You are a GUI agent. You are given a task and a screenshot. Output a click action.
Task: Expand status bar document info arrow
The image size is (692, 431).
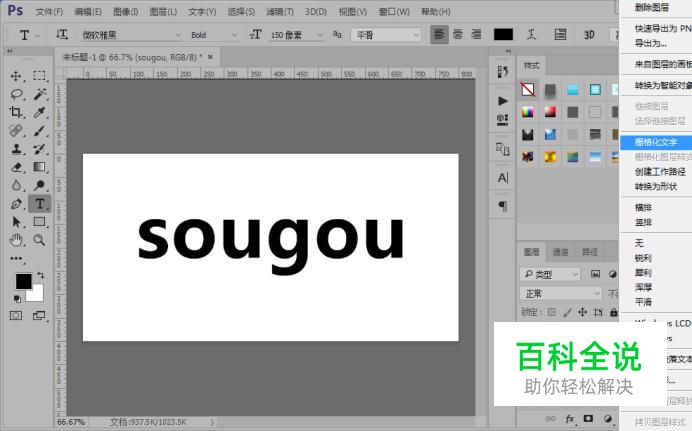[x=212, y=422]
